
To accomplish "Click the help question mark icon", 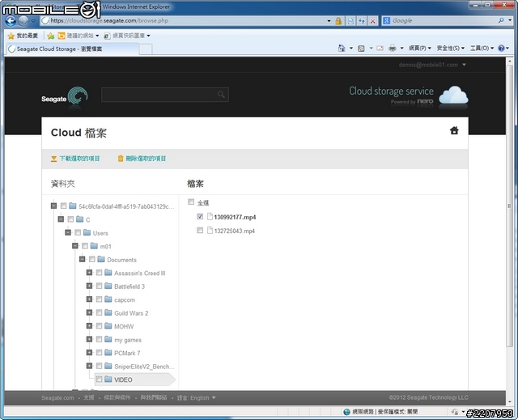I will pyautogui.click(x=501, y=49).
